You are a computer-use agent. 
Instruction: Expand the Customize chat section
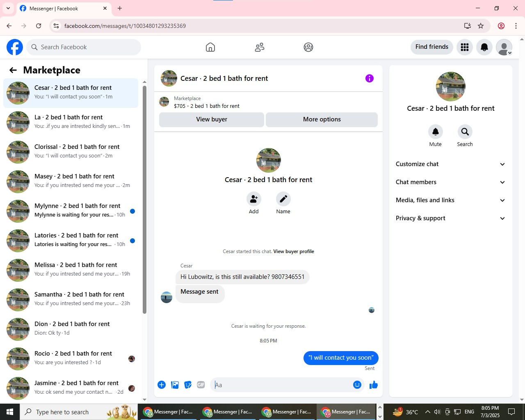(451, 164)
